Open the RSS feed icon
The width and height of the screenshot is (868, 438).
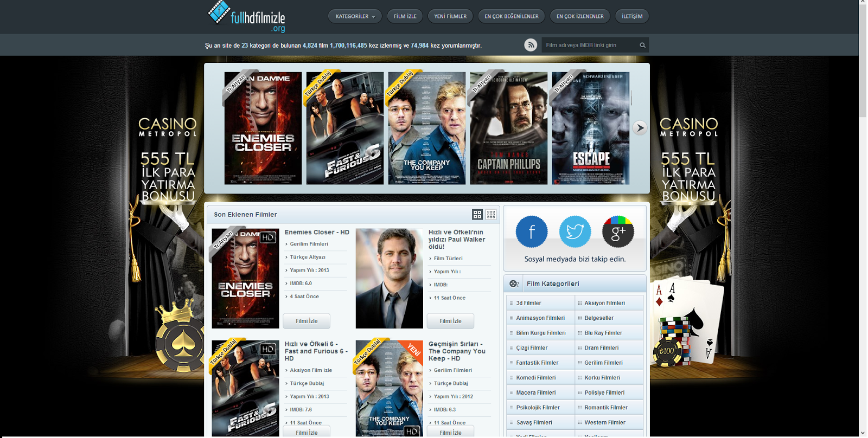click(x=531, y=45)
